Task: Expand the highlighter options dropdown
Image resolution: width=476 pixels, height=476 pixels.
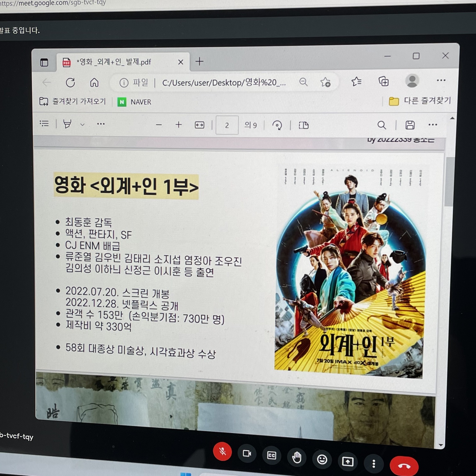Action: 82,125
